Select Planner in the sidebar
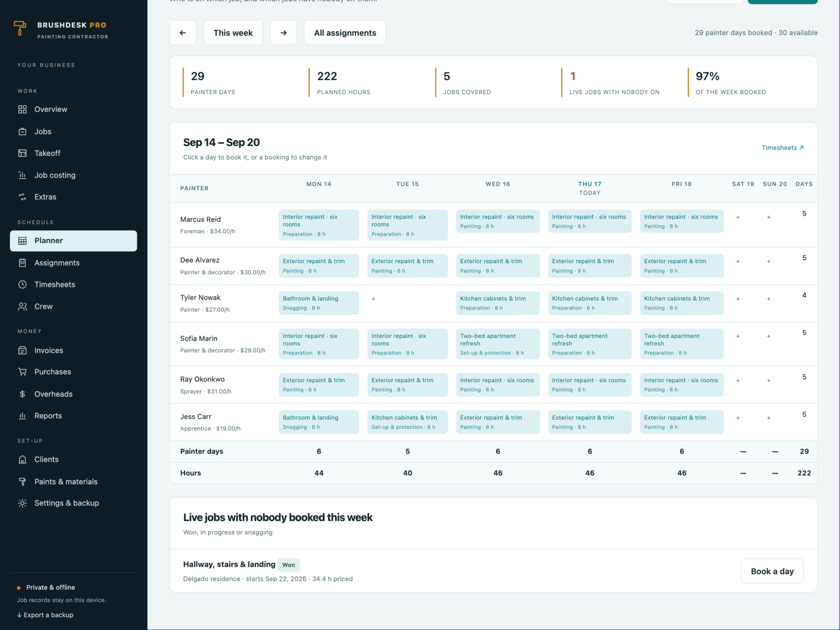 [73, 241]
